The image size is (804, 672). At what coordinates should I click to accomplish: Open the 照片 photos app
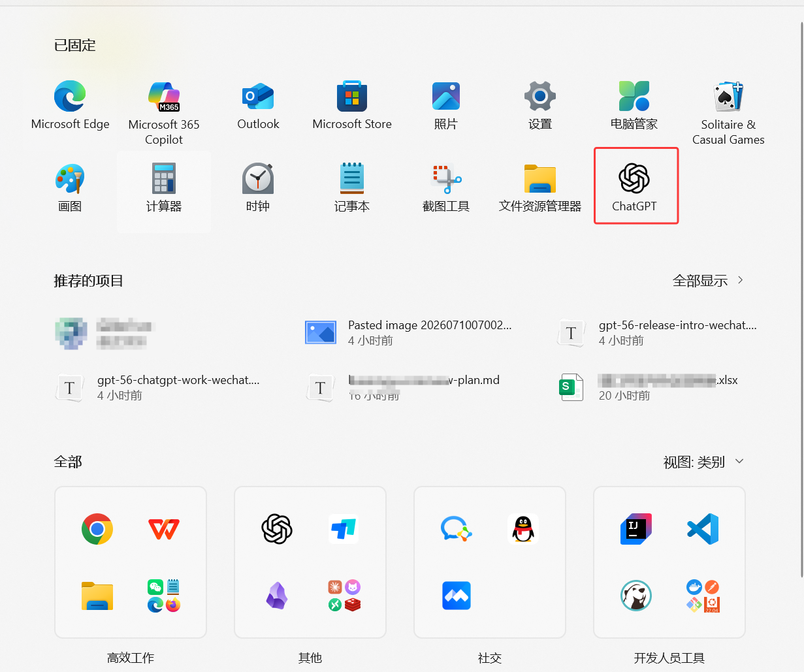click(x=446, y=106)
